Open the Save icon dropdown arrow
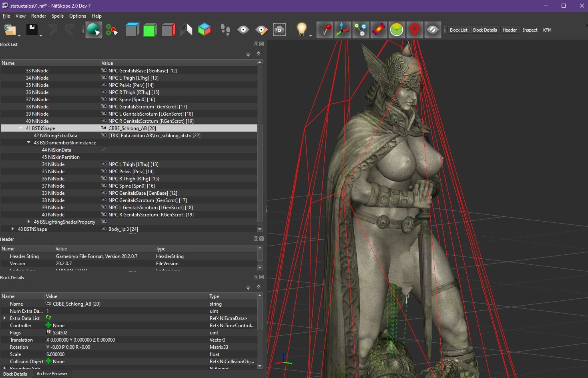The height and width of the screenshot is (378, 588). pyautogui.click(x=41, y=36)
